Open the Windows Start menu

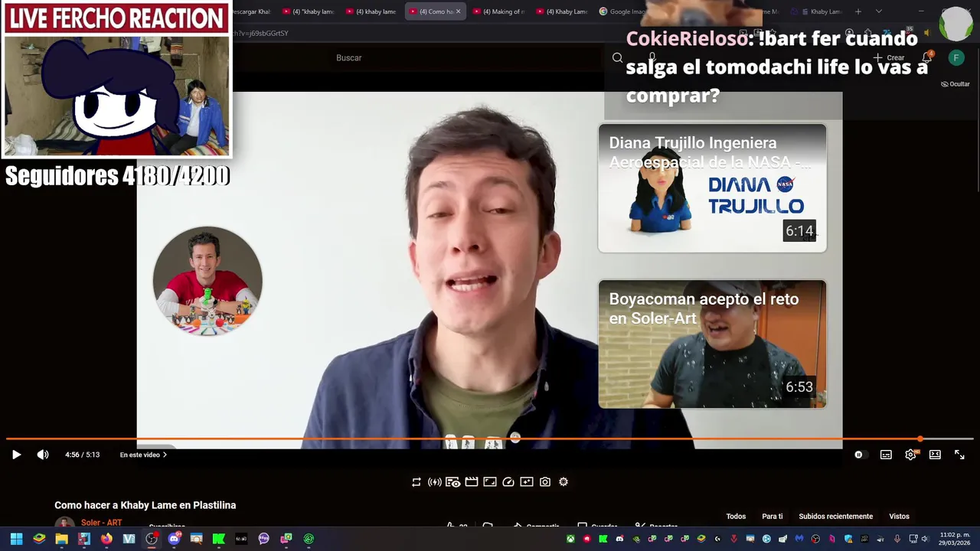pyautogui.click(x=16, y=539)
